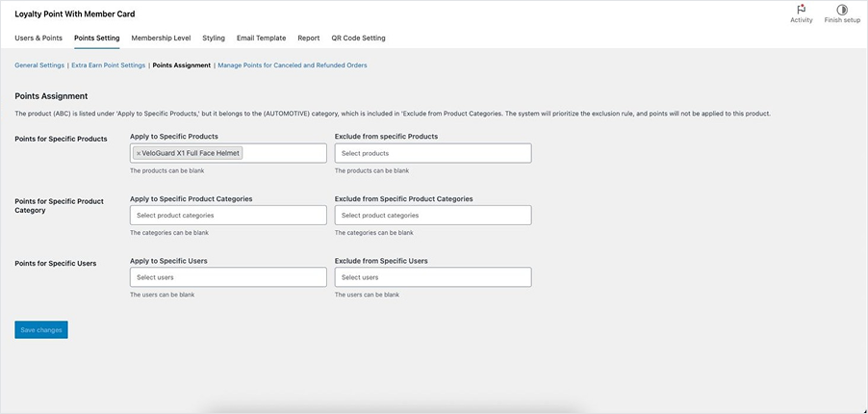Open Apply to Specific Product Categories dropdown
868x414 pixels.
tap(228, 216)
